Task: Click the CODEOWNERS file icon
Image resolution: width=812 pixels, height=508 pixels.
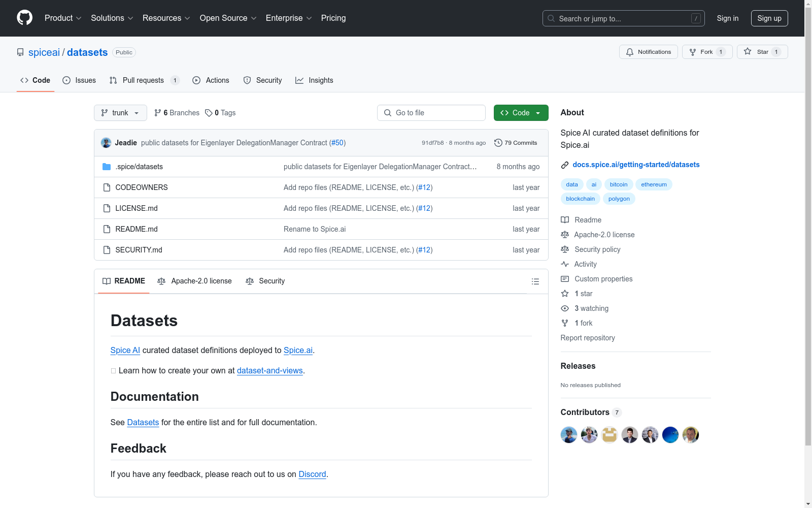Action: click(x=107, y=187)
